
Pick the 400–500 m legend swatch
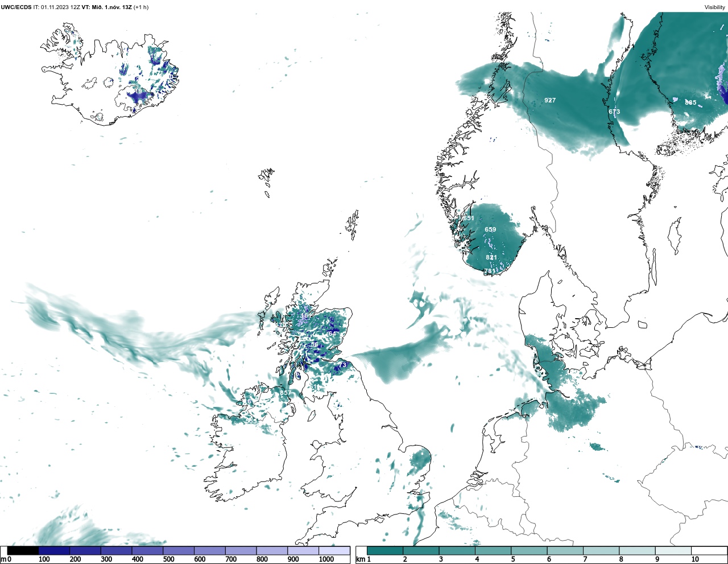click(147, 550)
